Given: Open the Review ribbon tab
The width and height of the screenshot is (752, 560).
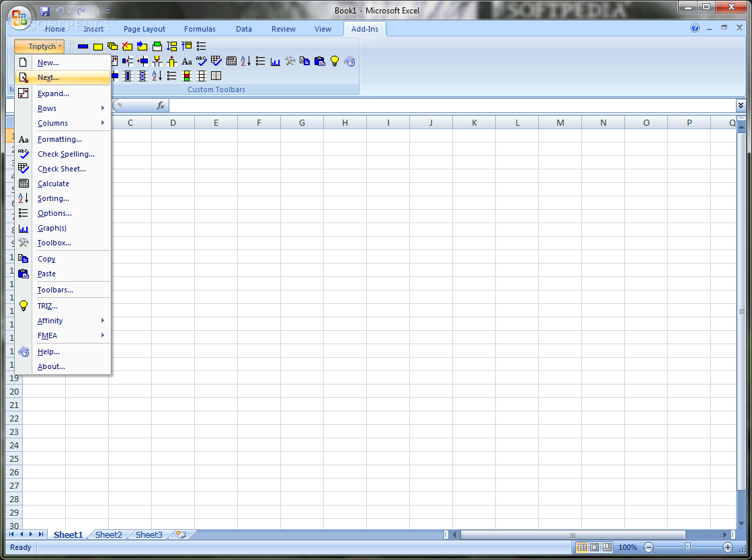Looking at the screenshot, I should (x=284, y=29).
